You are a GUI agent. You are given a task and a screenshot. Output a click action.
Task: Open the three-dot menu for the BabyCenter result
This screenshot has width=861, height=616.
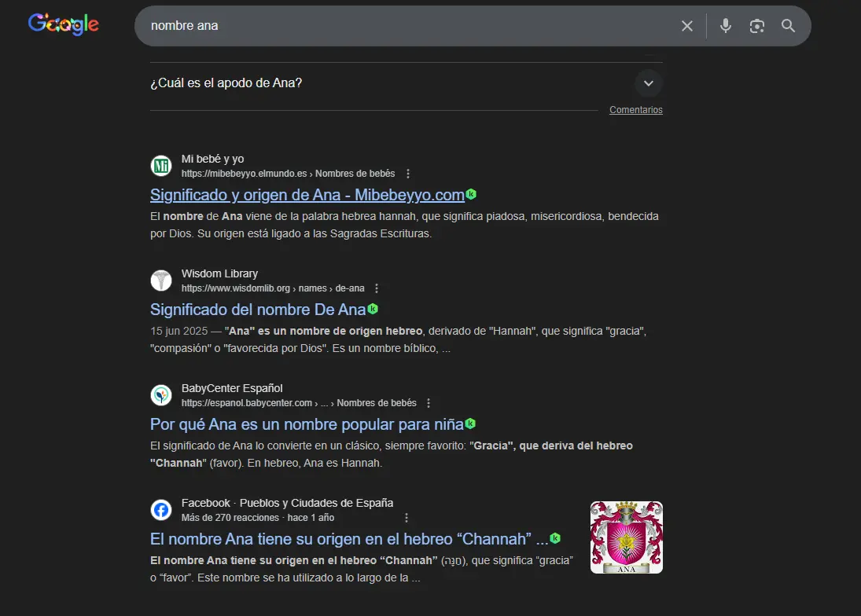click(x=429, y=402)
